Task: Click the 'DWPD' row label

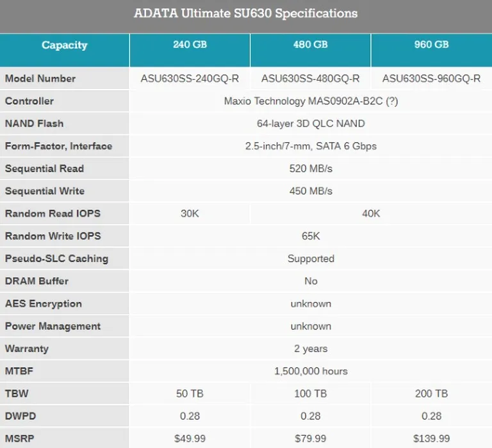Action: click(x=20, y=417)
